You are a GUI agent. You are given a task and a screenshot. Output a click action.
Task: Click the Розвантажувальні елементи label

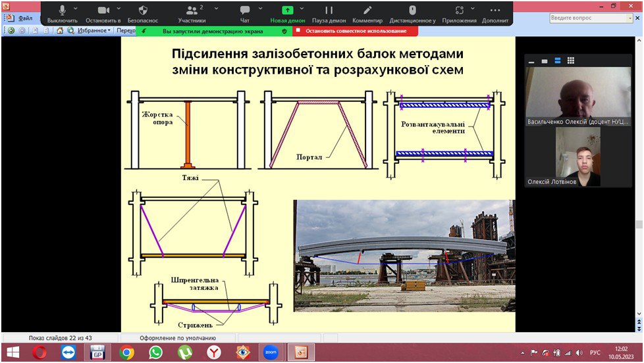pyautogui.click(x=433, y=128)
